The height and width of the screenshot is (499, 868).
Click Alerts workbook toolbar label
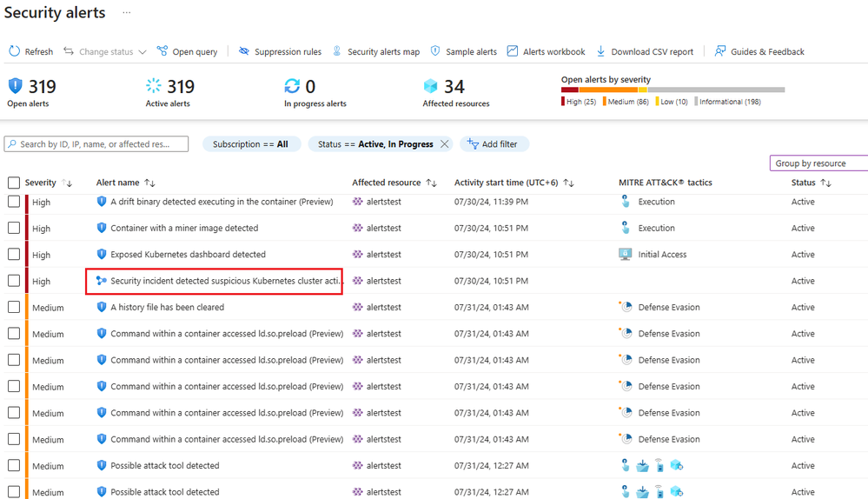click(x=554, y=51)
